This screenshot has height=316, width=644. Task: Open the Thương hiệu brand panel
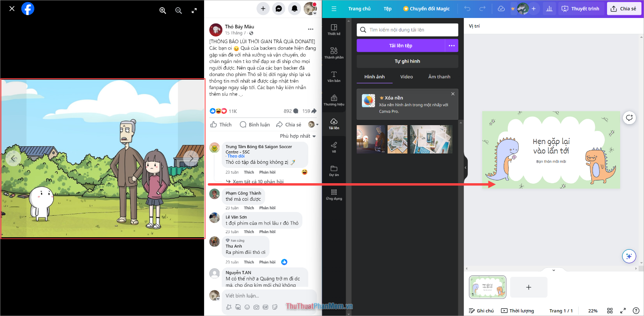[x=333, y=100]
